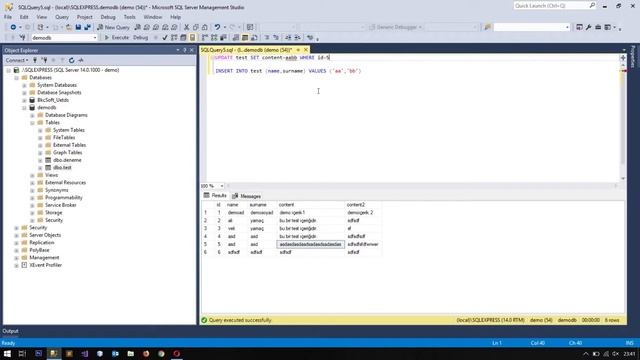
Task: Select XEvent Profiler node
Action: point(45,265)
